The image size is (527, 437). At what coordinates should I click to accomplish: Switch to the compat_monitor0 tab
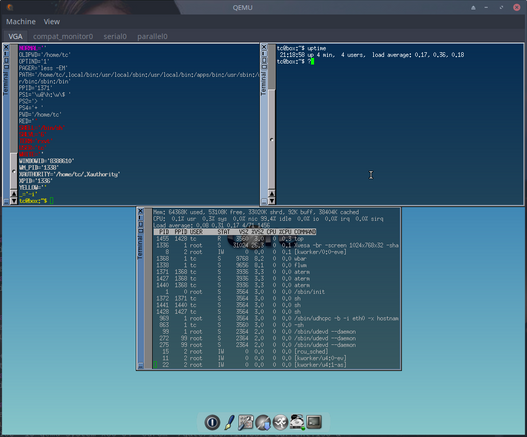[63, 36]
